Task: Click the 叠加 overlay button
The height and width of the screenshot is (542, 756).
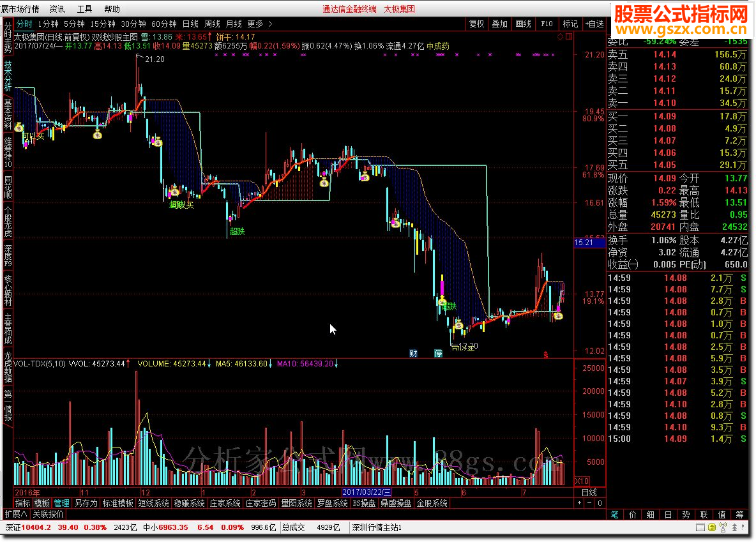Action: tap(499, 24)
